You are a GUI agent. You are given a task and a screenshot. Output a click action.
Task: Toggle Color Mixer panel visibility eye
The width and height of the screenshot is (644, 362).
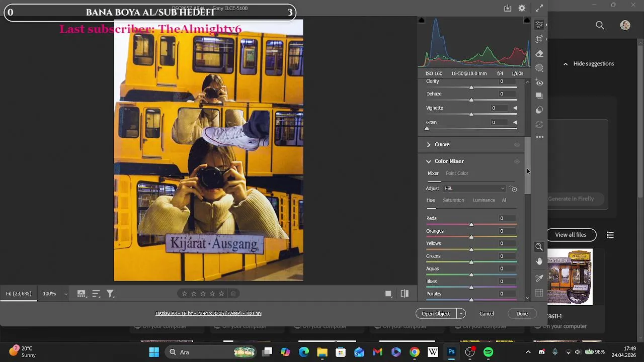[x=517, y=161]
